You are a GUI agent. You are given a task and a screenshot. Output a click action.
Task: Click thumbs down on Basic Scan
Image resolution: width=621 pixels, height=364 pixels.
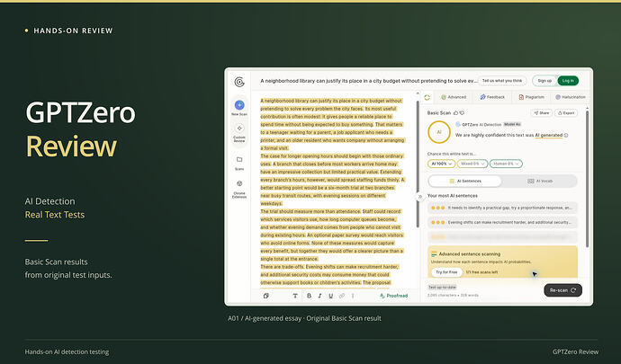462,112
